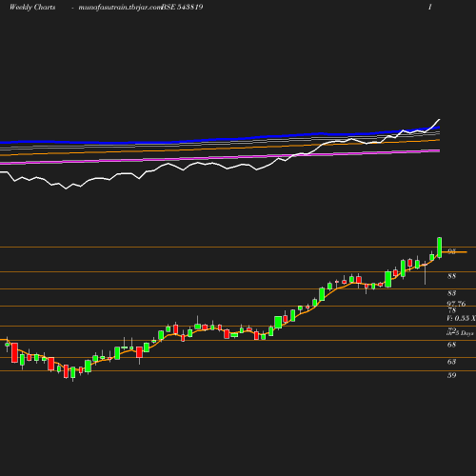Click the "Weekly Charts" title text
The width and height of the screenshot is (476, 476).
pos(32,7)
